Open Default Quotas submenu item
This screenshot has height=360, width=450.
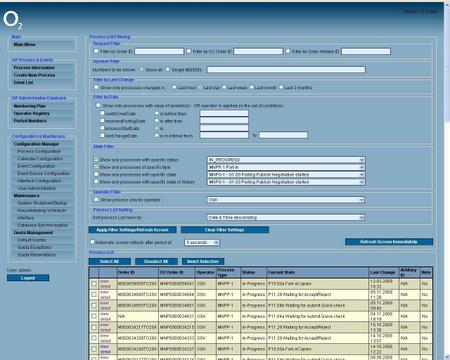[32, 240]
